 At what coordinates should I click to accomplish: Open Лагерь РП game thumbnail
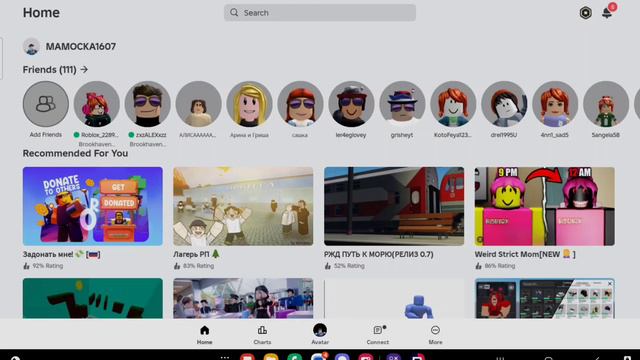click(243, 206)
